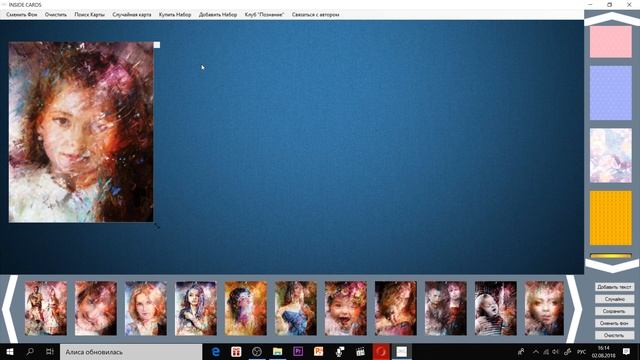Open the microphone app on taskbar
The height and width of the screenshot is (360, 640).
[x=340, y=352]
